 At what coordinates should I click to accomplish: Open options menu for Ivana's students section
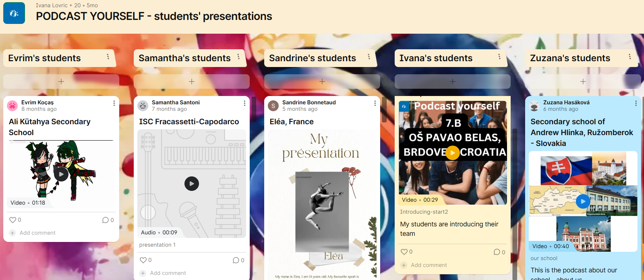click(499, 57)
